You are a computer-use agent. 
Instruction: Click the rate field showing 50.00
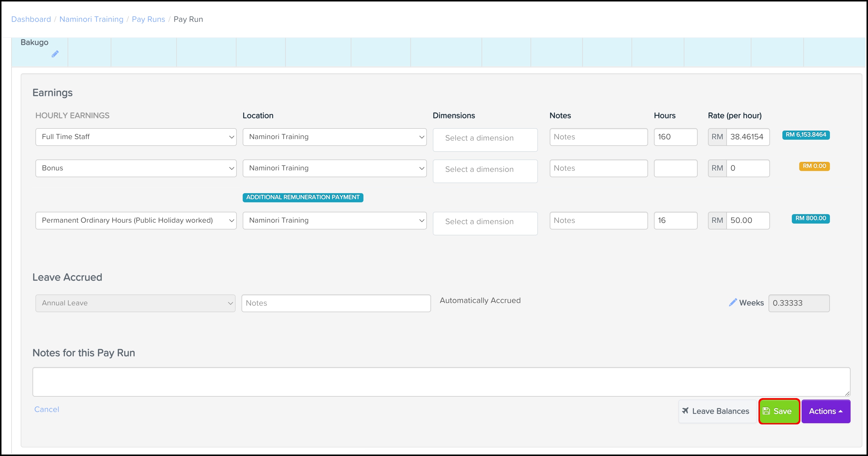(x=747, y=220)
